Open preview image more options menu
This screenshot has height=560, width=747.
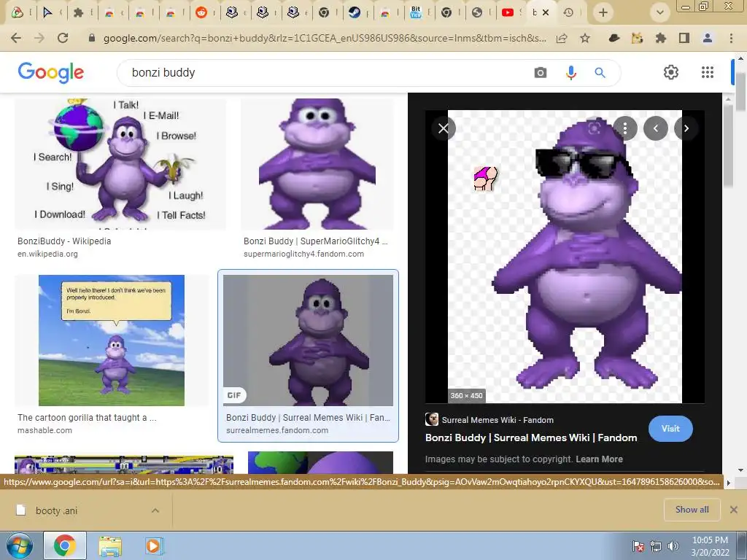click(x=624, y=128)
